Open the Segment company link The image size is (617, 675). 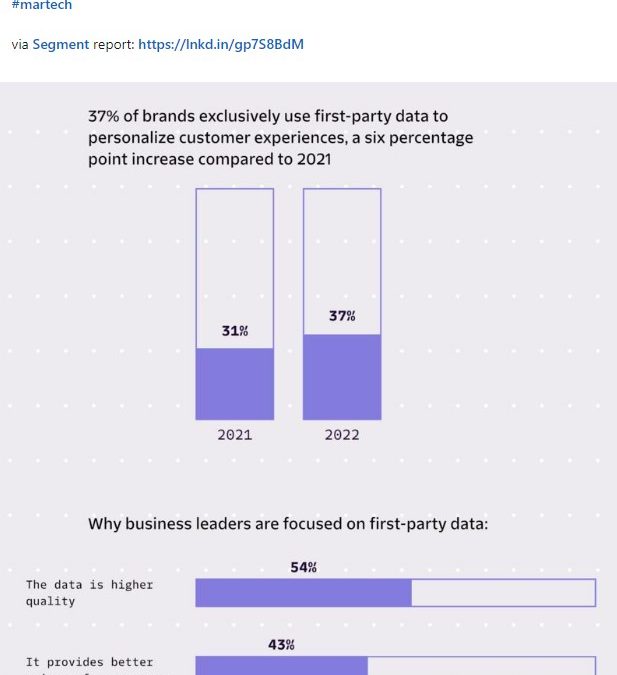point(61,45)
